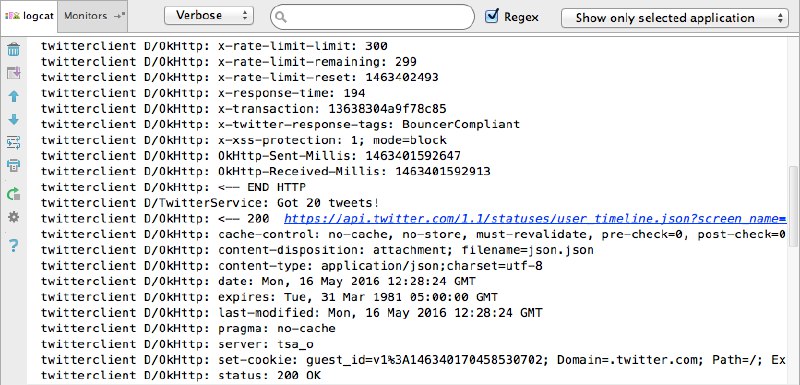
Task: Toggle soft wraps icon in sidebar
Action: point(14,142)
